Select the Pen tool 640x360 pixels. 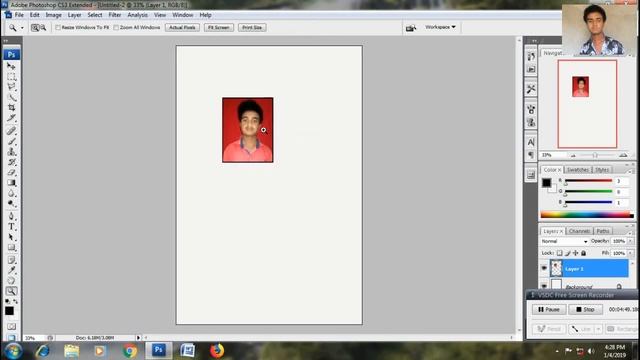pos(11,216)
